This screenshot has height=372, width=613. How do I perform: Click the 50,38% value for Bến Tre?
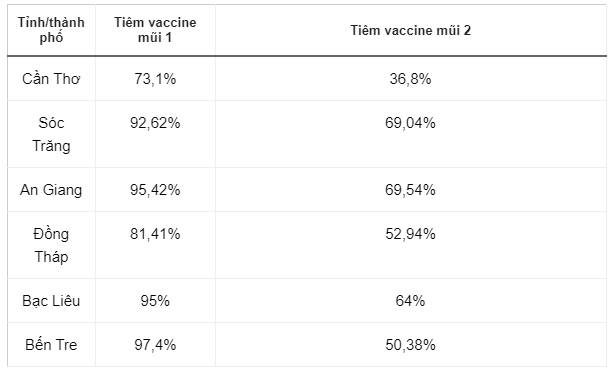[410, 345]
